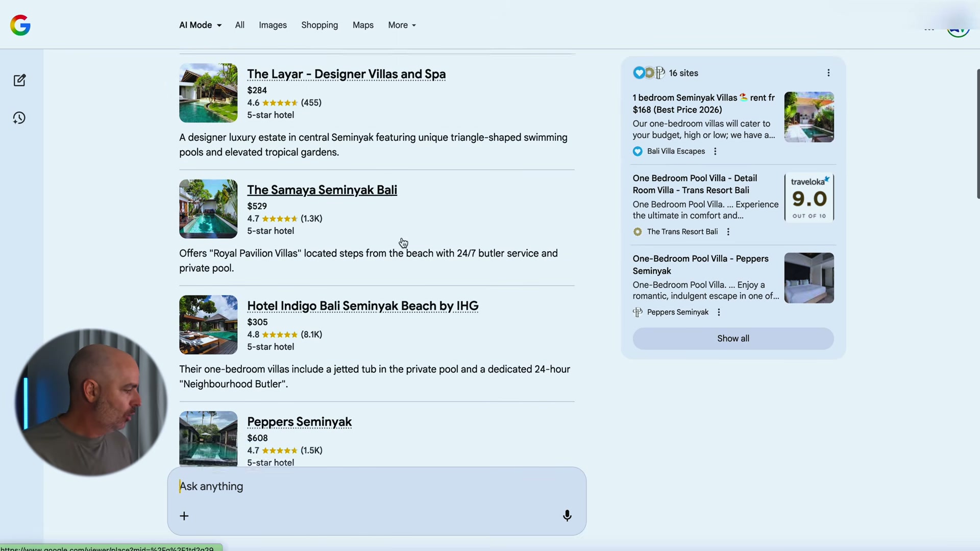
Task: Open the Google logo home link
Action: pos(20,25)
